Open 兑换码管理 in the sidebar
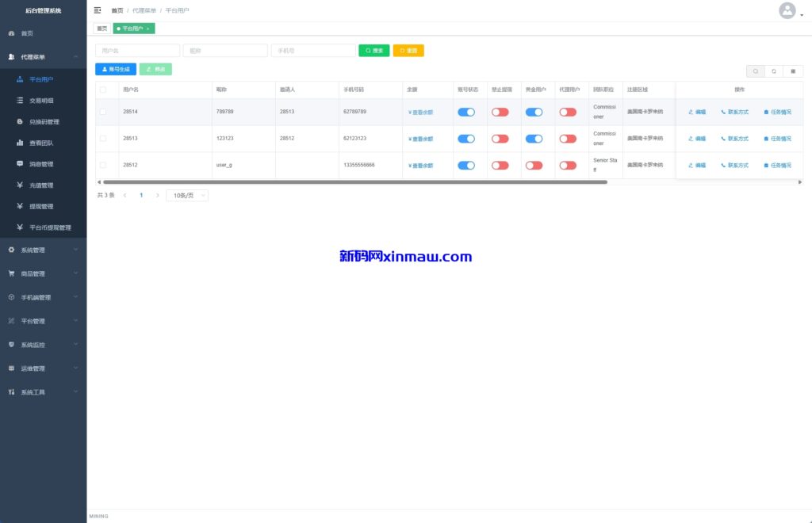Screen dimensions: 812x523 (44, 122)
